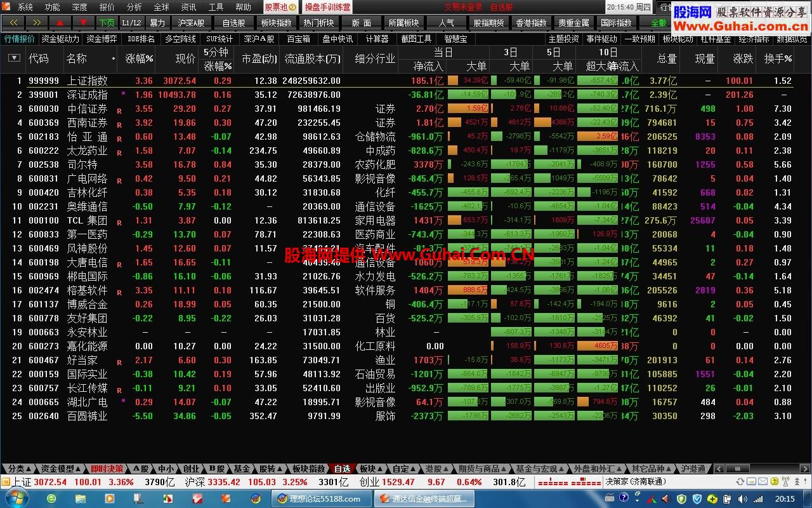Go forward with the double-right arrow
Screen dimensions: 812x508
37,22
